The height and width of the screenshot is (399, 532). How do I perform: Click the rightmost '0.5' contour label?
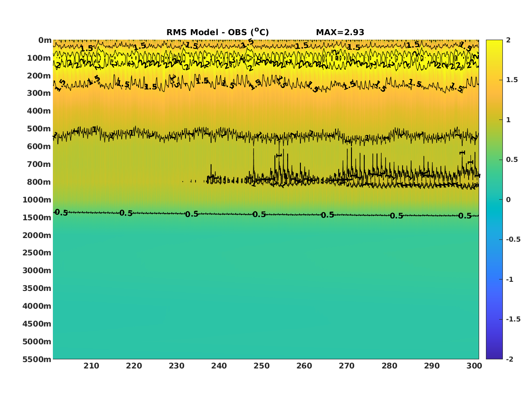coord(465,216)
